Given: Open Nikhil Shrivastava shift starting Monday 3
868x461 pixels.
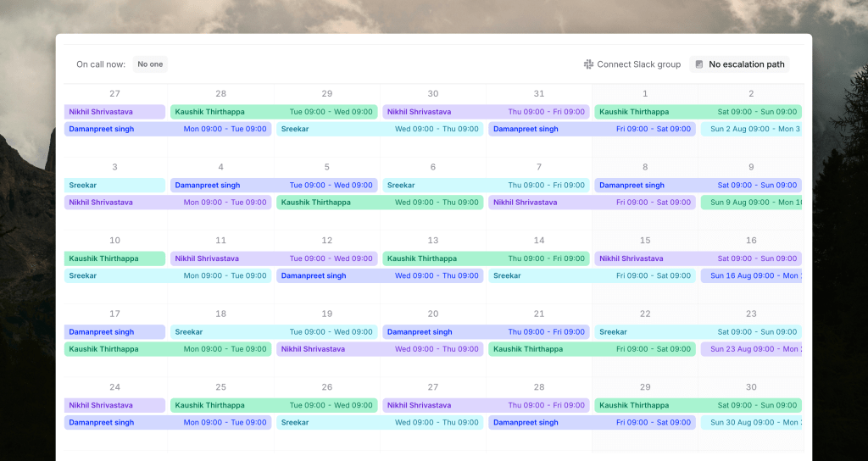Looking at the screenshot, I should 168,203.
